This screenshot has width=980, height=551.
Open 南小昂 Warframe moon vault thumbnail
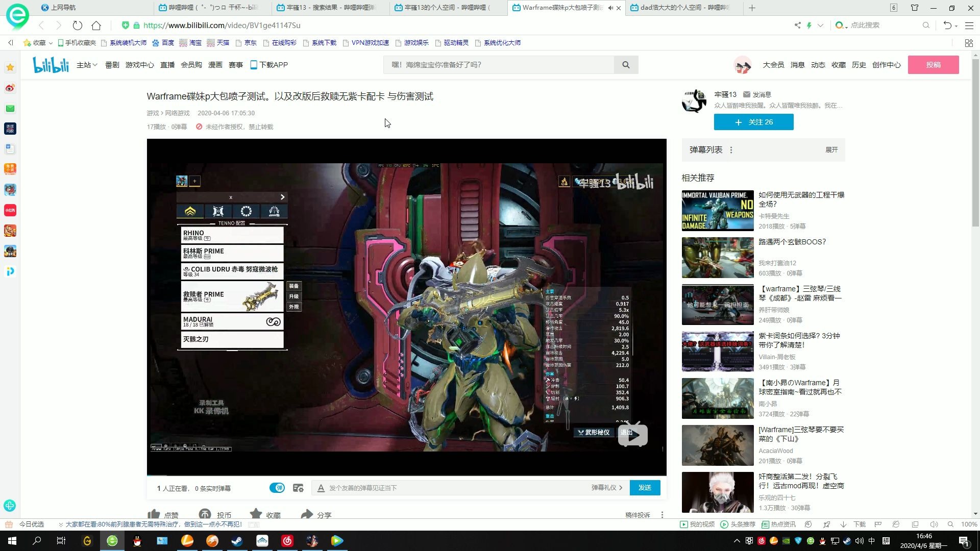pyautogui.click(x=718, y=398)
